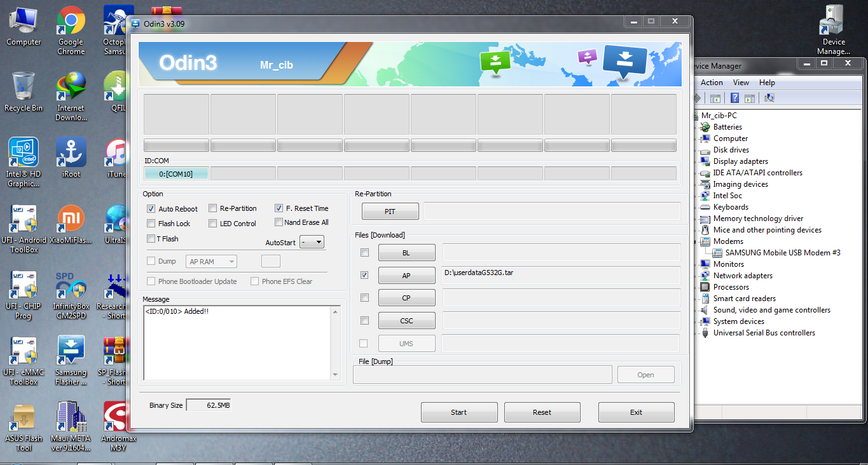This screenshot has height=465, width=868.
Task: Open the View menu in Device Manager
Action: [x=741, y=83]
